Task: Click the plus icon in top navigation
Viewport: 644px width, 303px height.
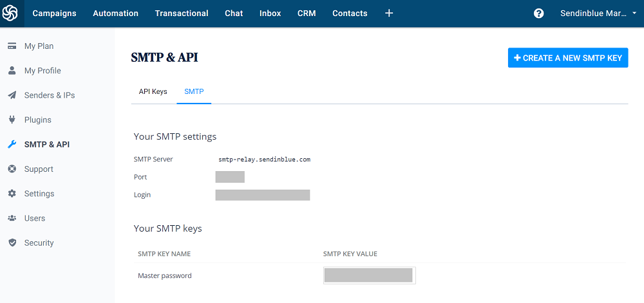Action: (389, 13)
